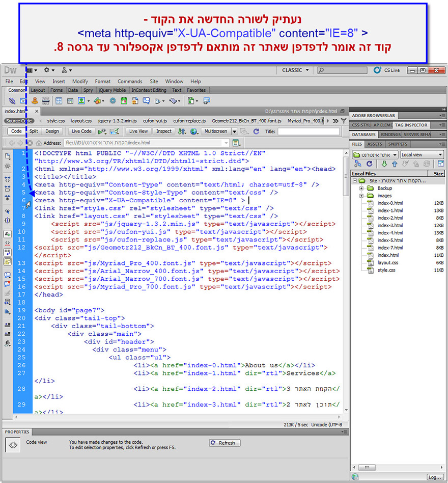
Task: Click the Insert Table icon
Action: click(x=59, y=101)
